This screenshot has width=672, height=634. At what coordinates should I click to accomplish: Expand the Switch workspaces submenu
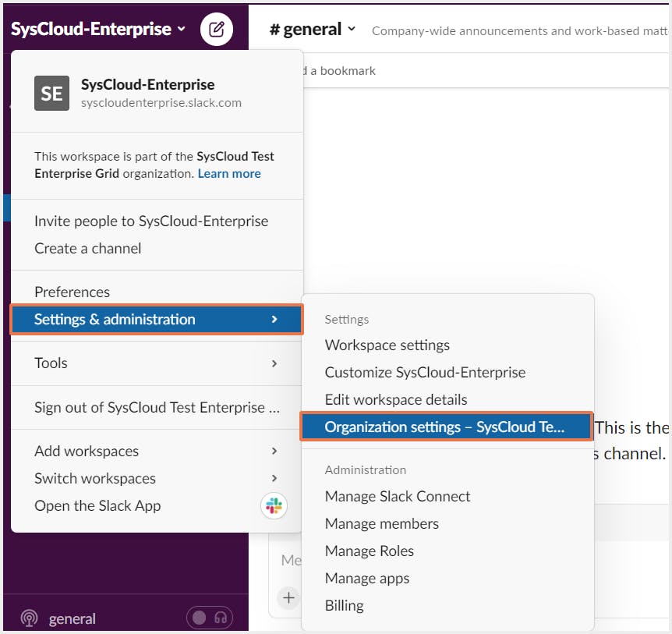156,478
